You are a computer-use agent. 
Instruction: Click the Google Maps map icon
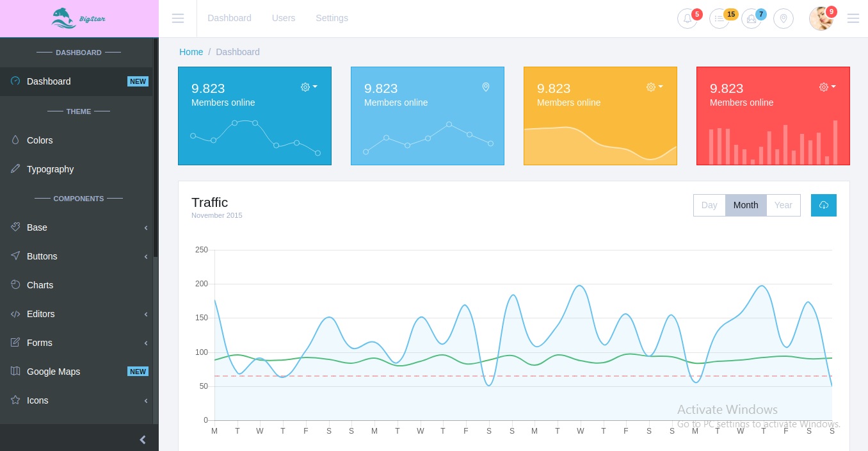(x=16, y=372)
